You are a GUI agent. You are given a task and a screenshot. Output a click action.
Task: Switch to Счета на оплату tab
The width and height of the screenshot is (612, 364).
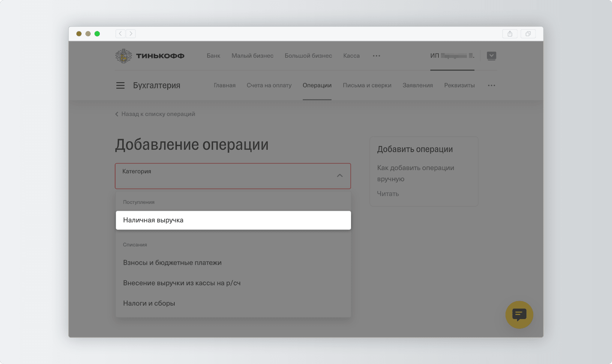coord(269,85)
